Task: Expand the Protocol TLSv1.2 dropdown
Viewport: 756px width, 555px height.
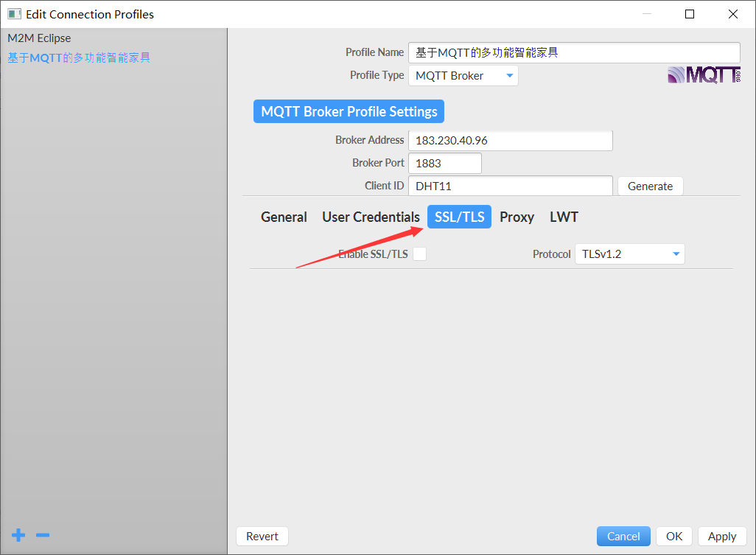Action: click(x=630, y=254)
